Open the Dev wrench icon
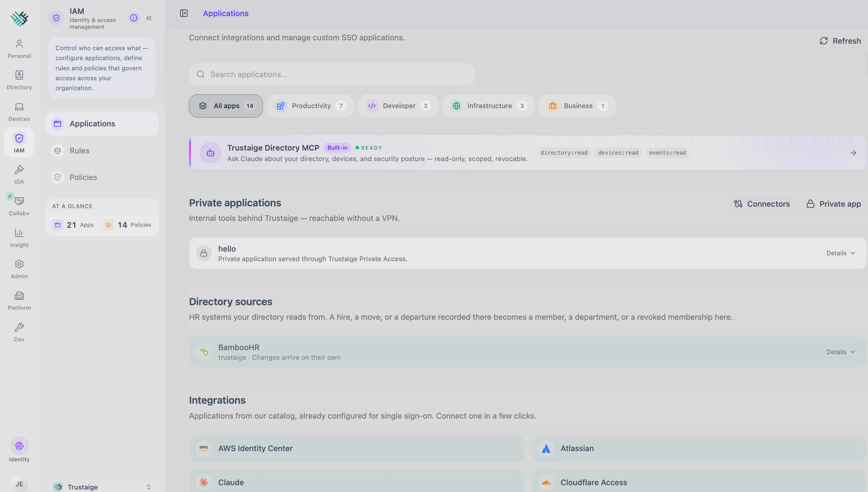The image size is (868, 492). pos(19,327)
